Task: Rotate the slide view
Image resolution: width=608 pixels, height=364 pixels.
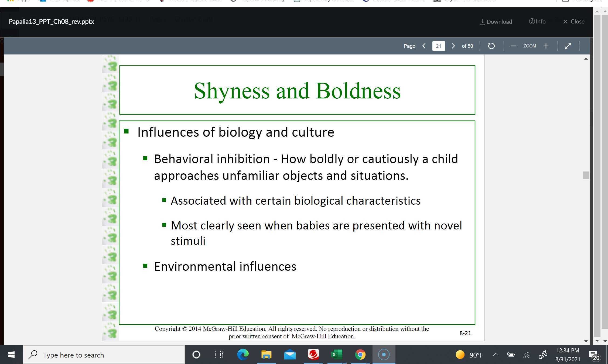Action: [491, 46]
